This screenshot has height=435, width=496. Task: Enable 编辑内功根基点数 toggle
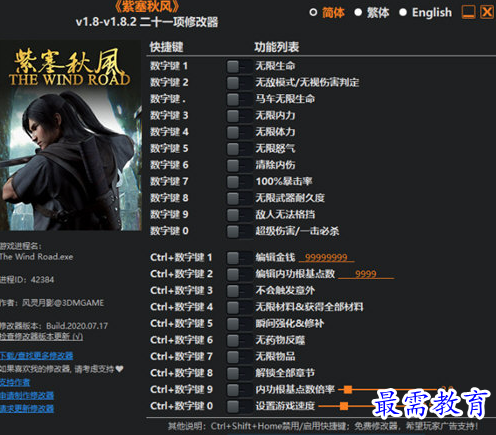(x=239, y=274)
